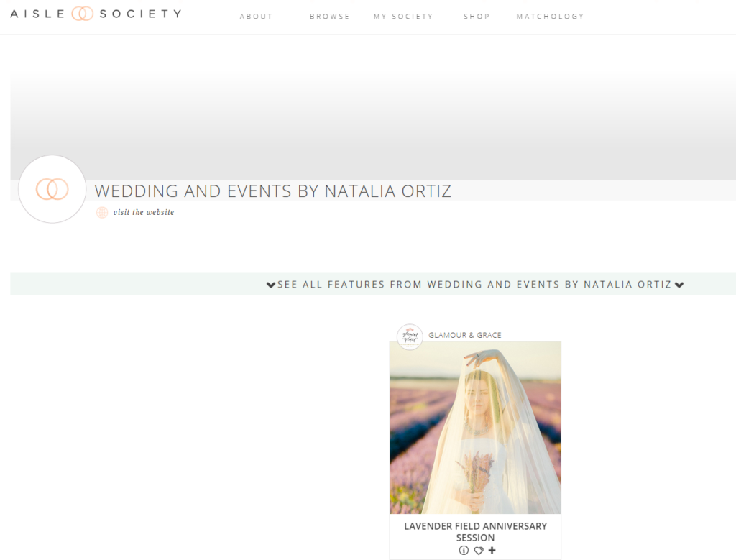Open info icon under Lavender Field session
The image size is (736, 560).
coord(464,550)
